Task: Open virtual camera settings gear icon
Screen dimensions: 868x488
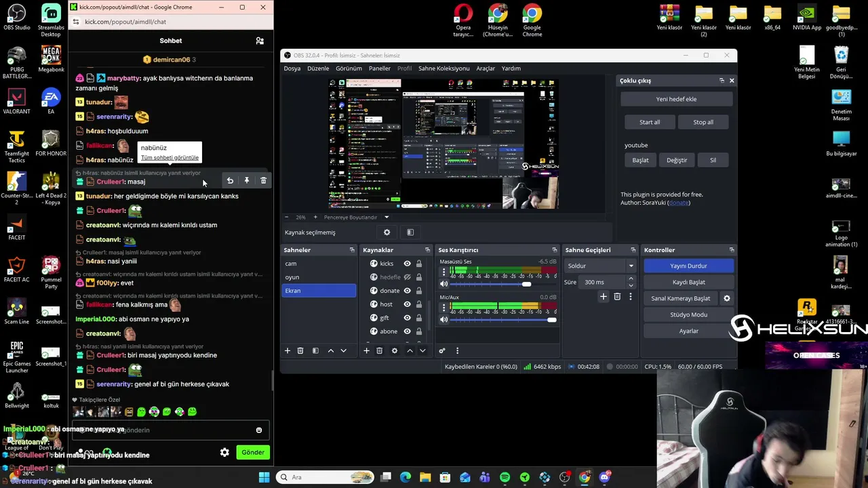Action: coord(727,298)
